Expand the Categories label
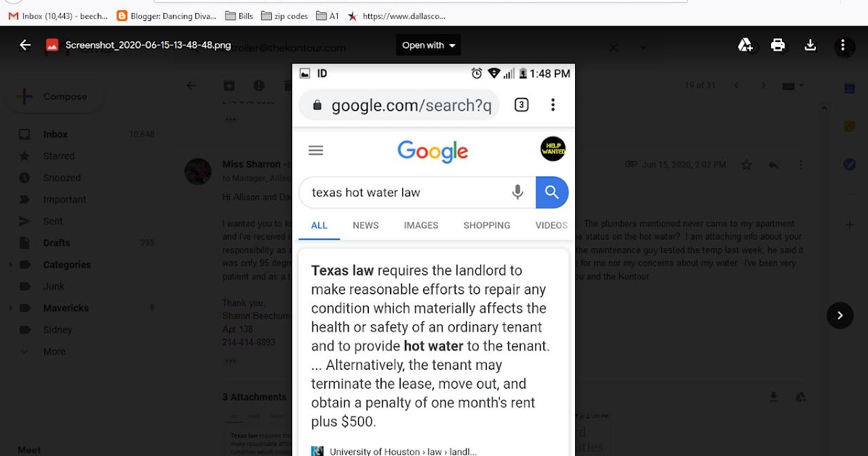Screen dimensions: 868x456 [10, 265]
